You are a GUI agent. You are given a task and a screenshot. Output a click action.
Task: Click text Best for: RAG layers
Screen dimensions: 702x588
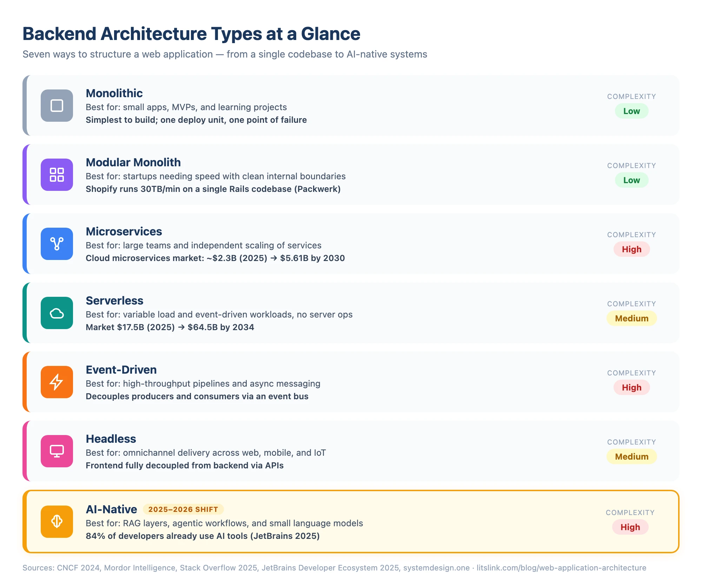pyautogui.click(x=224, y=523)
